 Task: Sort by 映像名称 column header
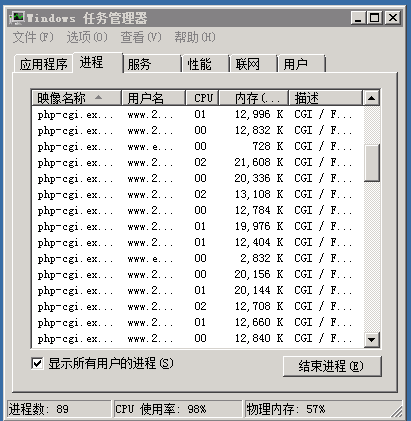[76, 98]
